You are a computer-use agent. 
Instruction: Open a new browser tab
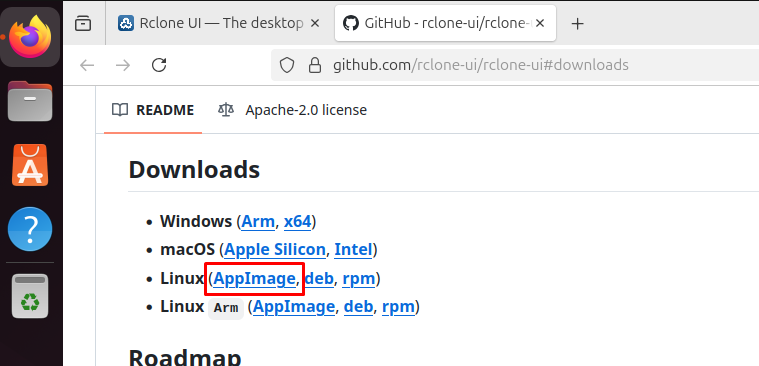(577, 23)
